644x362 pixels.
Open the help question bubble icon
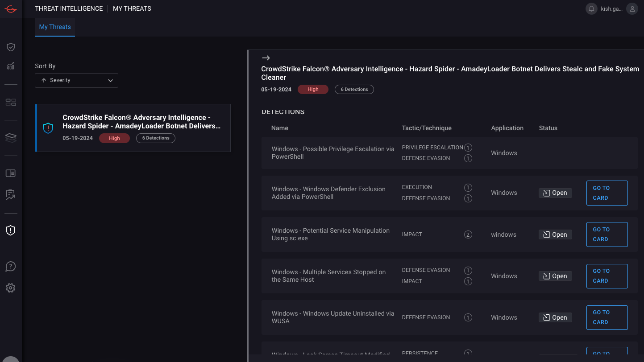point(11,267)
